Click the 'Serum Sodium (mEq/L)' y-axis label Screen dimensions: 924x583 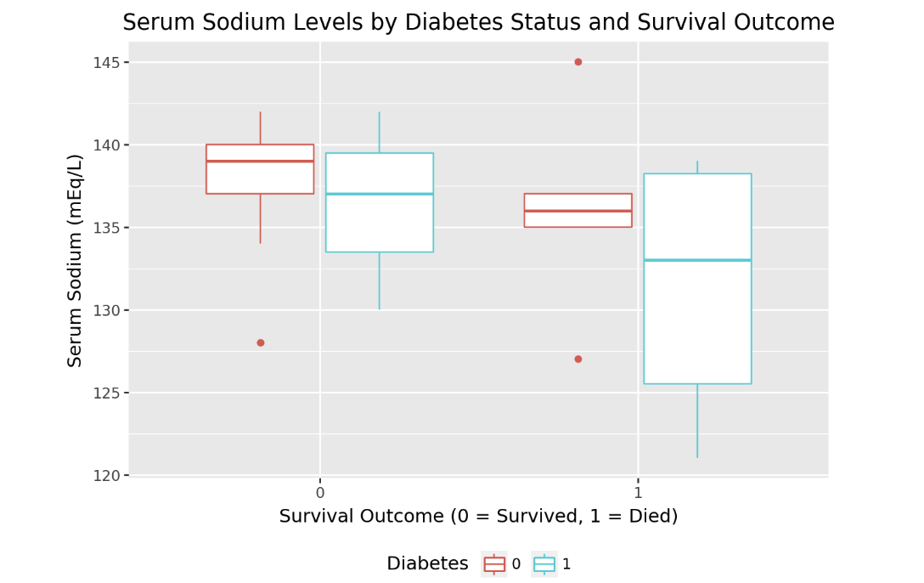[x=75, y=260]
